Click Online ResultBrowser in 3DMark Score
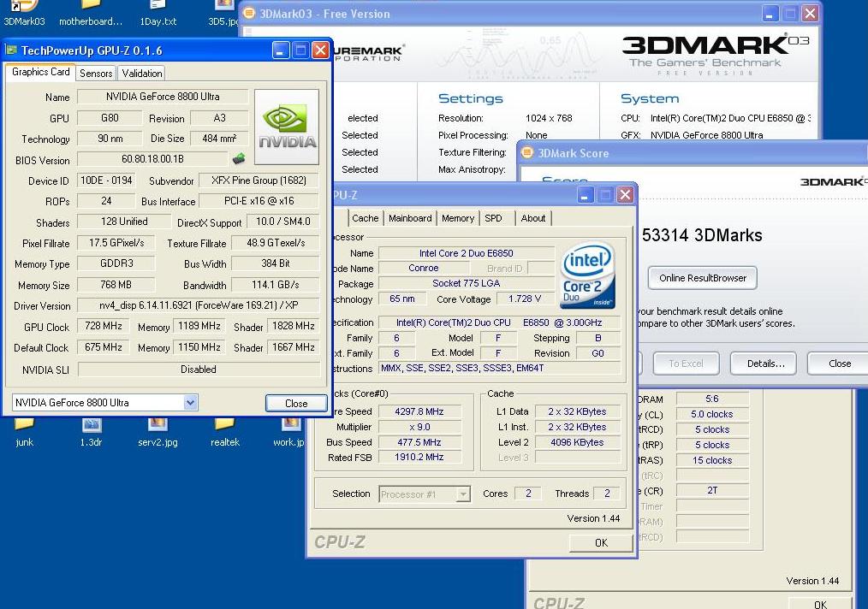The width and height of the screenshot is (868, 609). (x=703, y=278)
